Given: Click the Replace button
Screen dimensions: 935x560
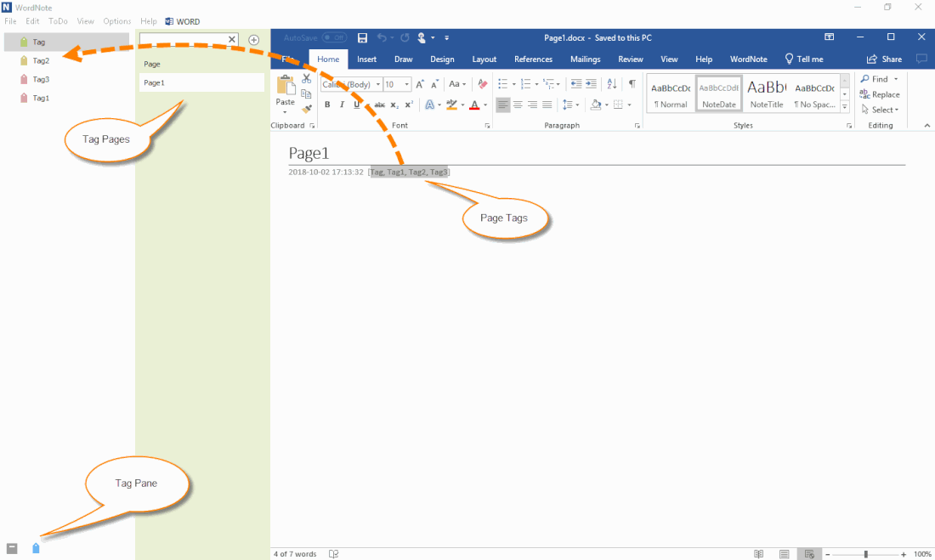Looking at the screenshot, I should 880,94.
